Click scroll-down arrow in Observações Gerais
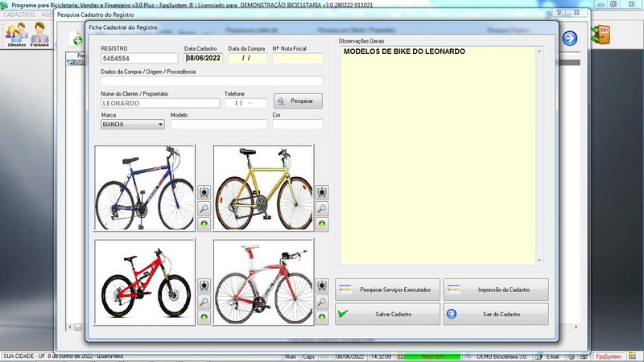Viewport: 644px width, 362px height. pos(539,260)
